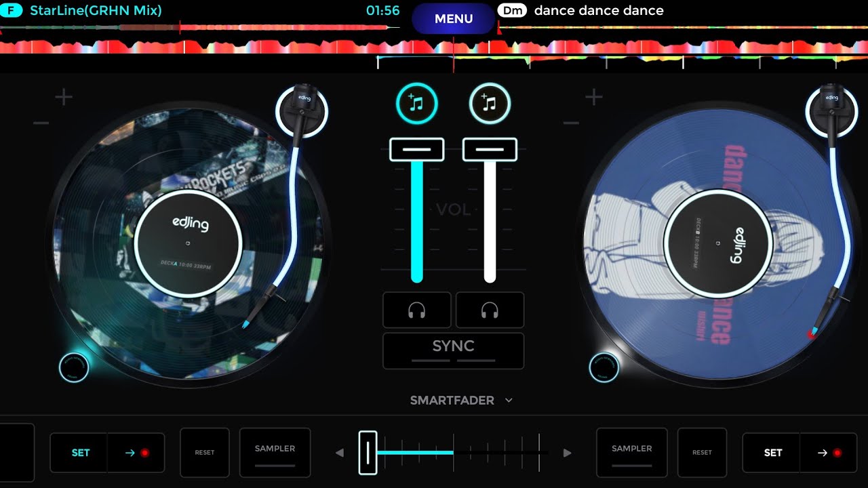The height and width of the screenshot is (488, 868).
Task: Set cue point with left deck SET
Action: (79, 453)
